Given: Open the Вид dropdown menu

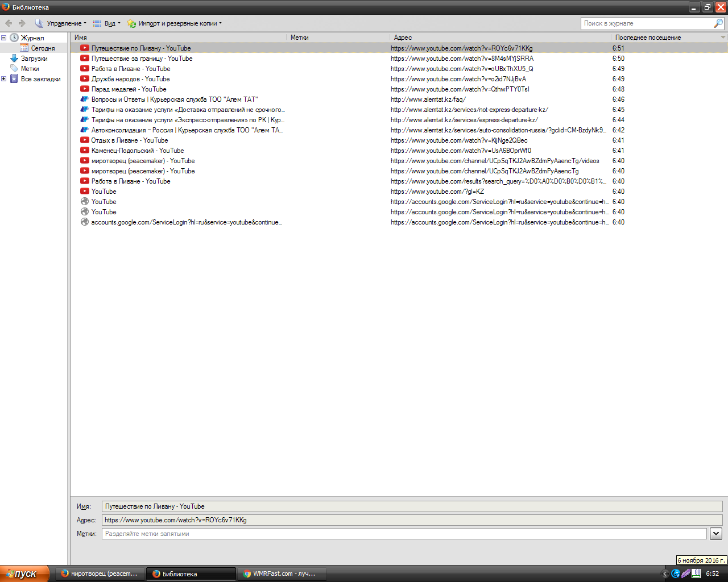Looking at the screenshot, I should click(107, 23).
